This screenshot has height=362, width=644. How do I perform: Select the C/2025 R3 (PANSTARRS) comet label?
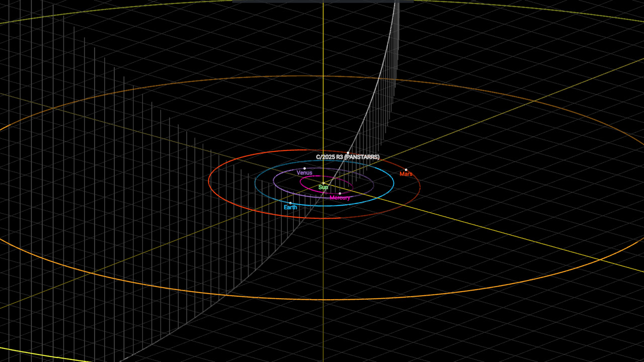(x=348, y=157)
